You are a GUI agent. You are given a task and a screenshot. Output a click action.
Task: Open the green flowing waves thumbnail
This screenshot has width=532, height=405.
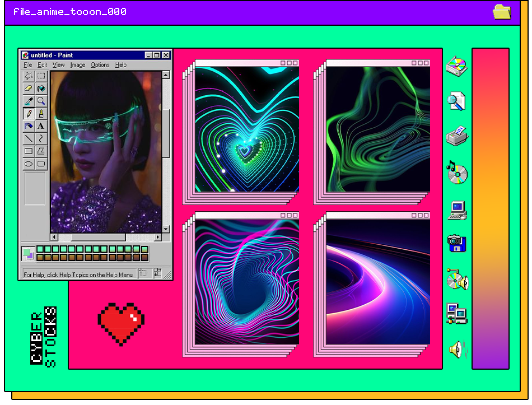(378, 129)
